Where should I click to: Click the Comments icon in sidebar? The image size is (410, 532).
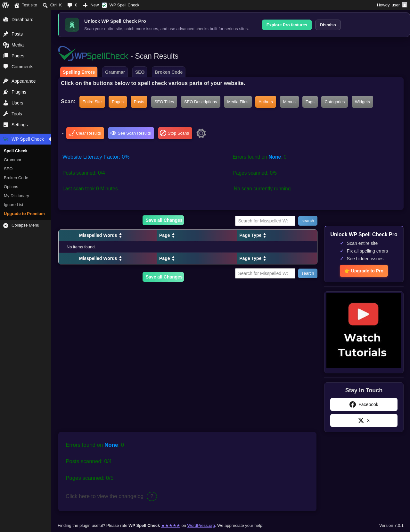tap(6, 67)
